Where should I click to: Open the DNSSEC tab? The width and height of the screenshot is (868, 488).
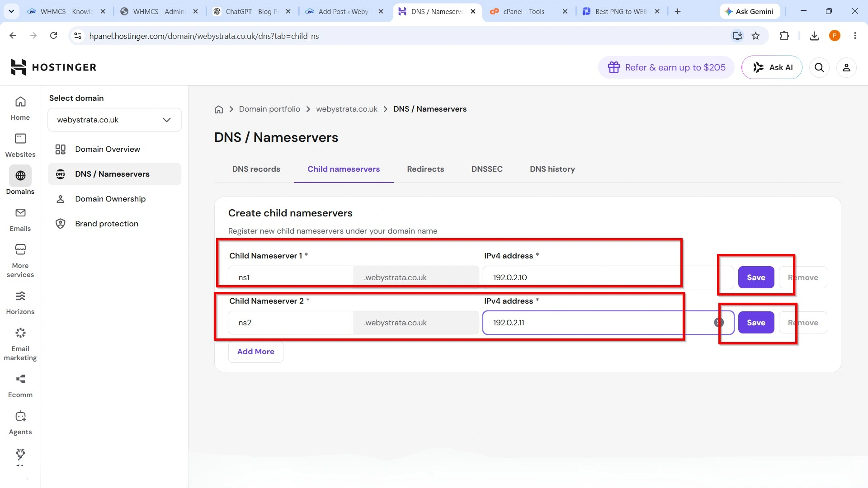coord(487,169)
